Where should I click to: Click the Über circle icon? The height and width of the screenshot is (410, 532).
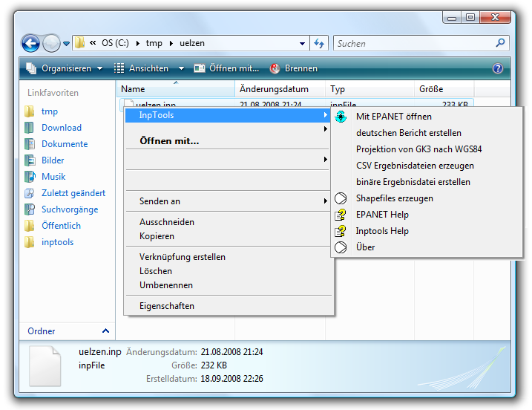(x=341, y=247)
